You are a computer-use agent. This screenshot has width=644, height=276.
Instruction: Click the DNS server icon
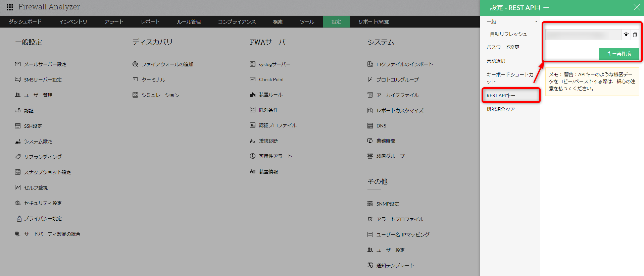pyautogui.click(x=370, y=126)
